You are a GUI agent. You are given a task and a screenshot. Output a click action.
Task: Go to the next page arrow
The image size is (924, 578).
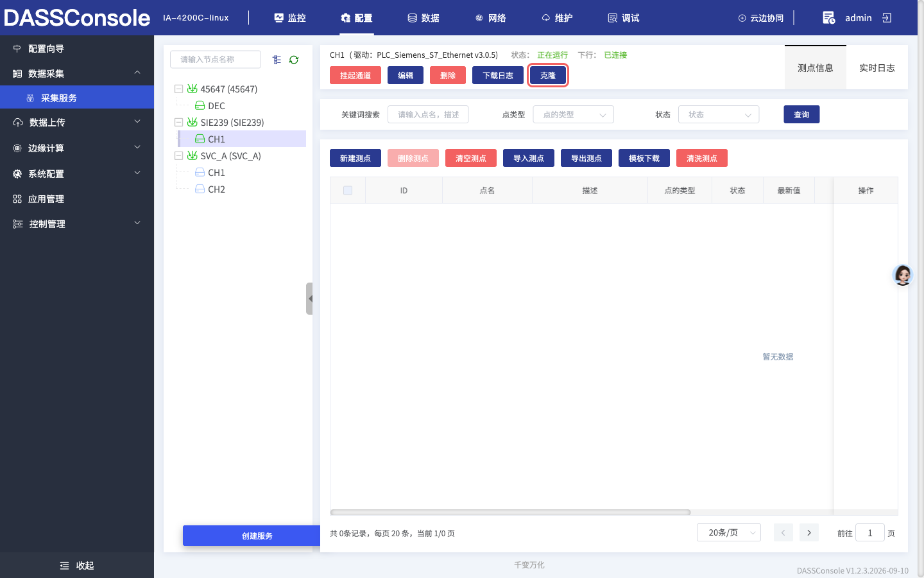(x=809, y=532)
